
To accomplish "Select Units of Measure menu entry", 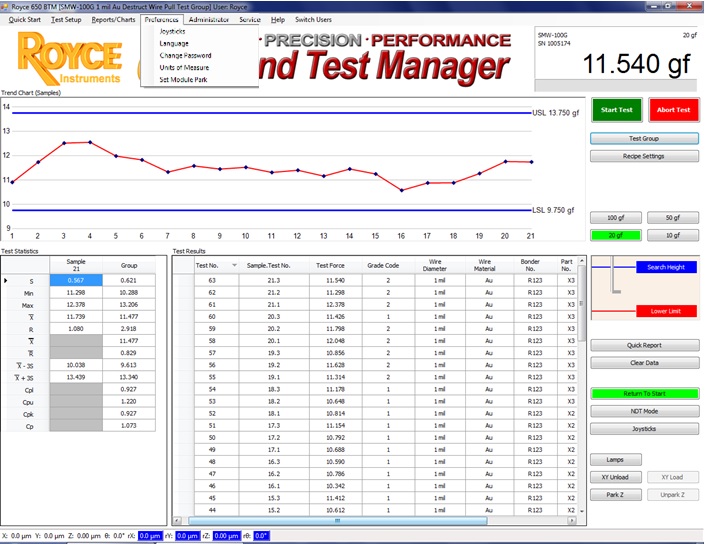I will coord(184,67).
